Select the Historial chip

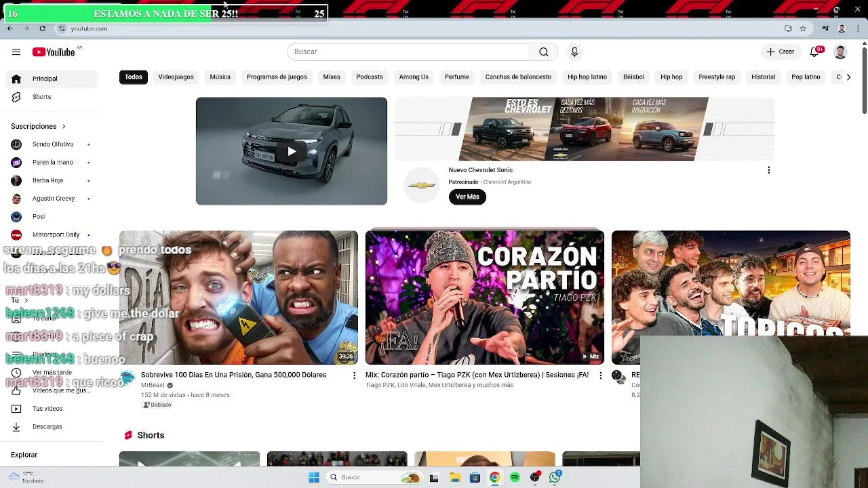(763, 77)
